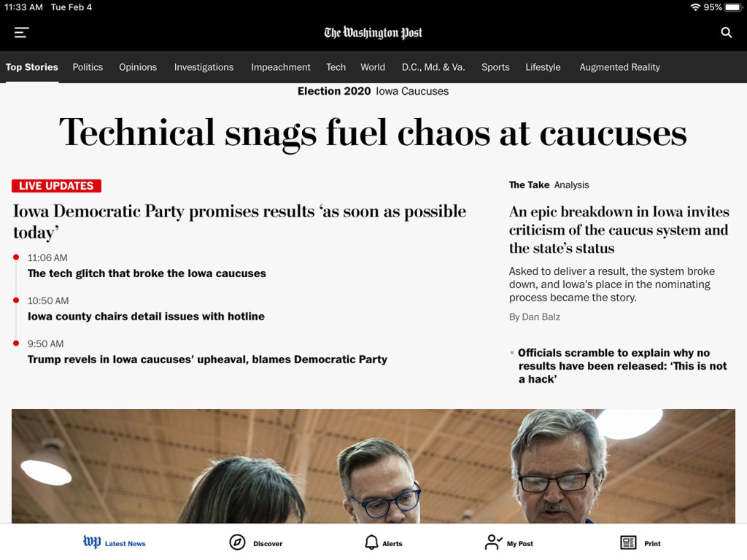Switch to the Politics tab
The width and height of the screenshot is (747, 560).
coord(88,67)
